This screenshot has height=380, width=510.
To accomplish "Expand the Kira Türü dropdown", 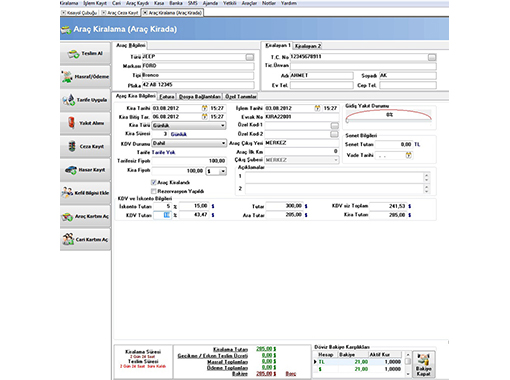I will click(x=223, y=126).
